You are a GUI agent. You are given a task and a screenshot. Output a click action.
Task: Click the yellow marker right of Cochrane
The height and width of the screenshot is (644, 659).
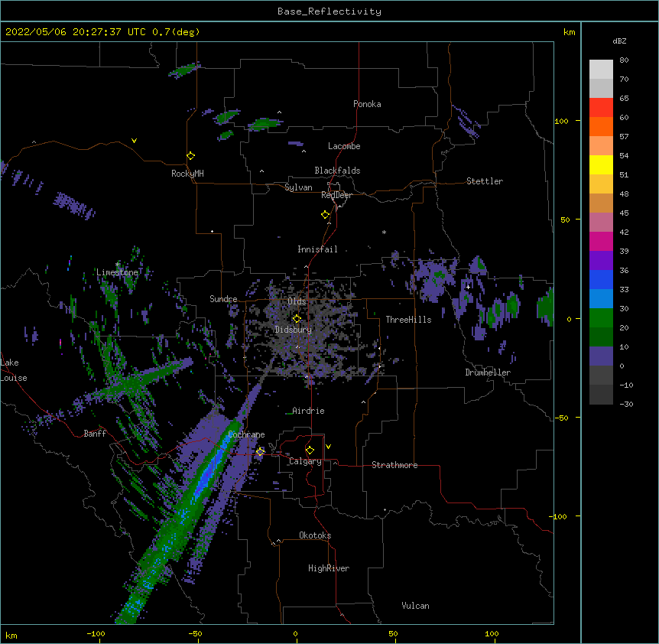coord(260,451)
